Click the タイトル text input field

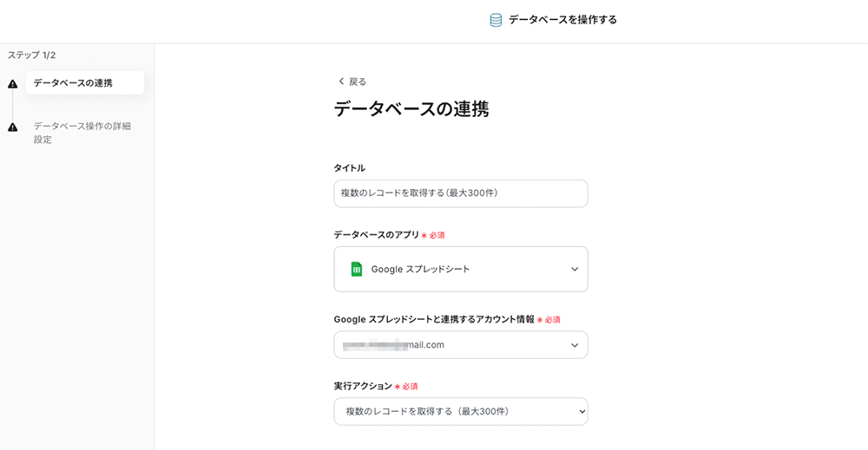click(460, 193)
